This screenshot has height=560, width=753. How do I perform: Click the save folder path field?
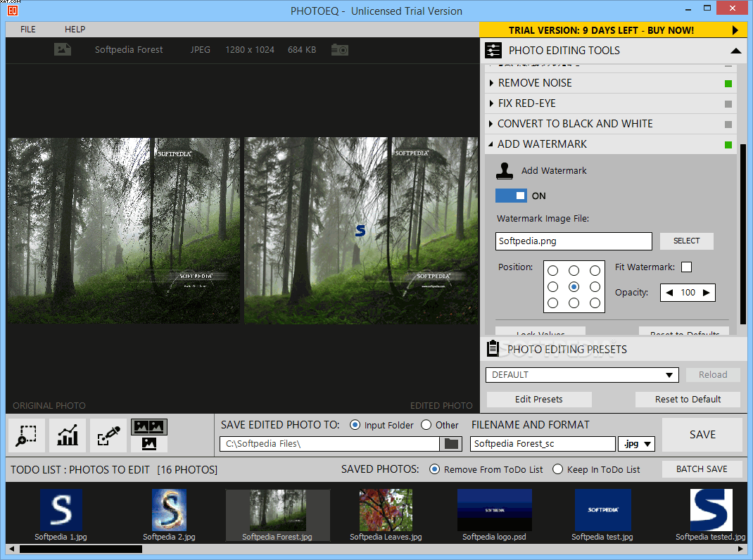(x=329, y=444)
